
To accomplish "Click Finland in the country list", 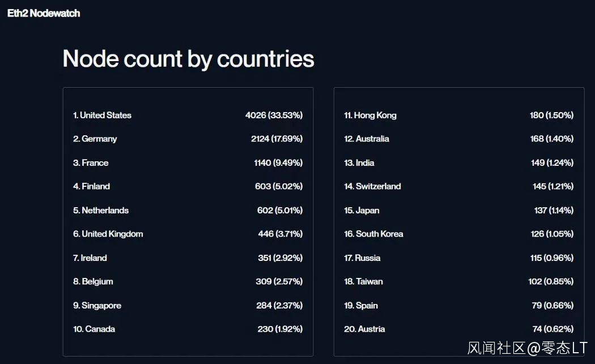I will [x=96, y=186].
